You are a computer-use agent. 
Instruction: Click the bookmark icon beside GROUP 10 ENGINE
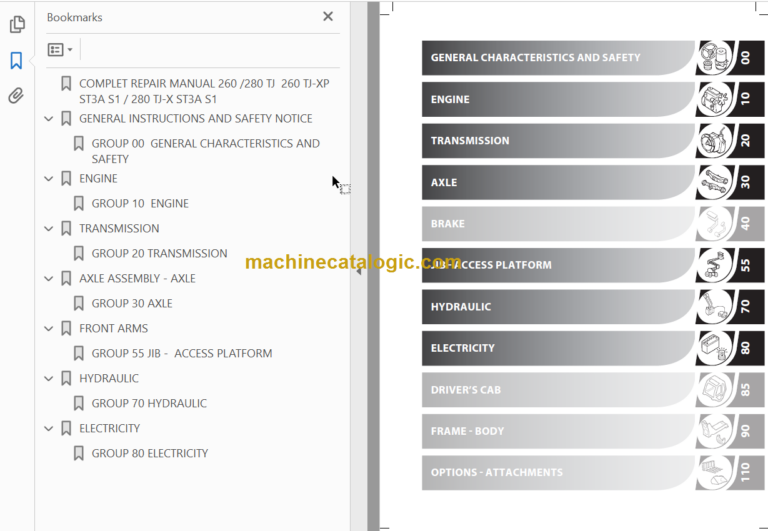pyautogui.click(x=78, y=204)
